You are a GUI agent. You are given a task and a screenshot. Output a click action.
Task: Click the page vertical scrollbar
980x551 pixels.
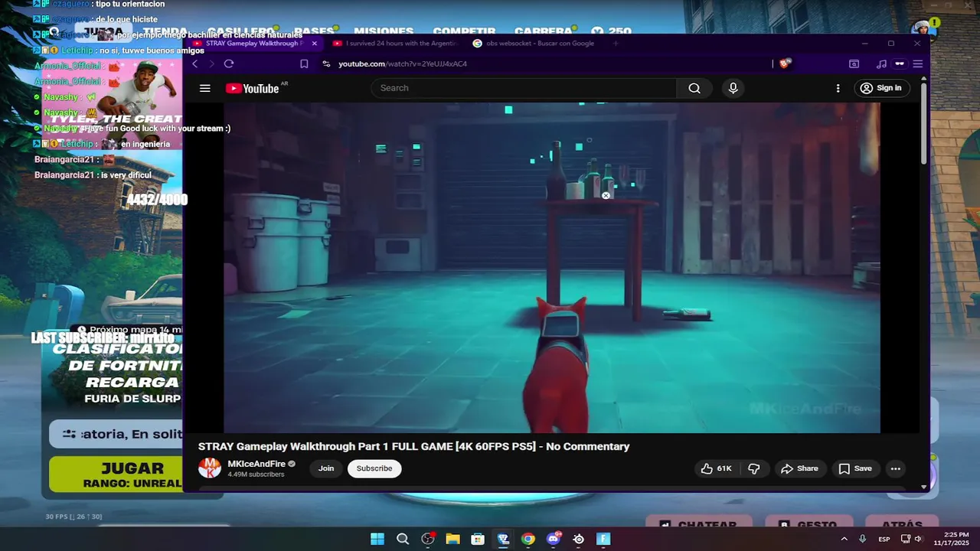pos(924,122)
